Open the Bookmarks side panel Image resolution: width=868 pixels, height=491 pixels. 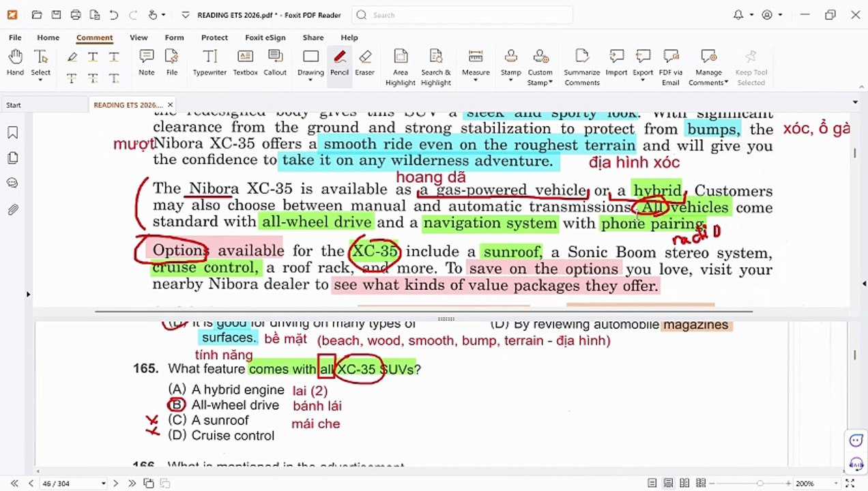12,132
